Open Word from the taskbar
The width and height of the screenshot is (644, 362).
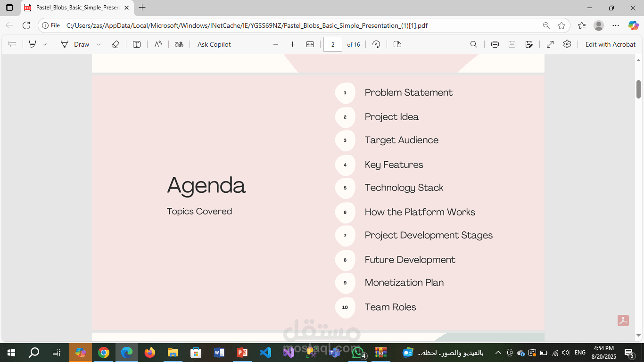[x=219, y=353]
